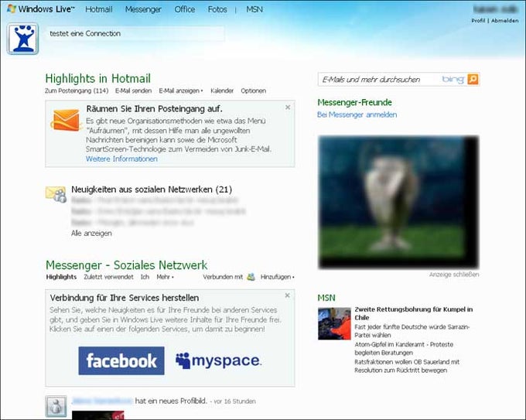Screen dimensions: 526x420
Task: Click 'Bei Messenger anmelden' link
Action: 357,114
